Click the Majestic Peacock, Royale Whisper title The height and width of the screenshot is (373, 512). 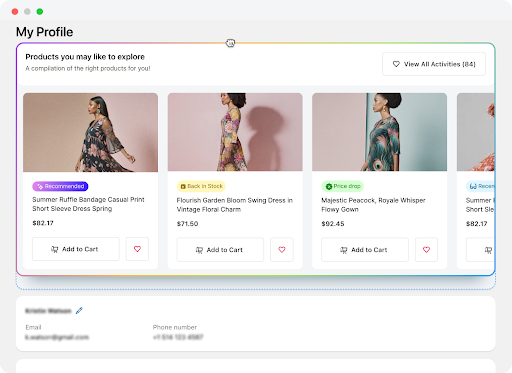(373, 205)
